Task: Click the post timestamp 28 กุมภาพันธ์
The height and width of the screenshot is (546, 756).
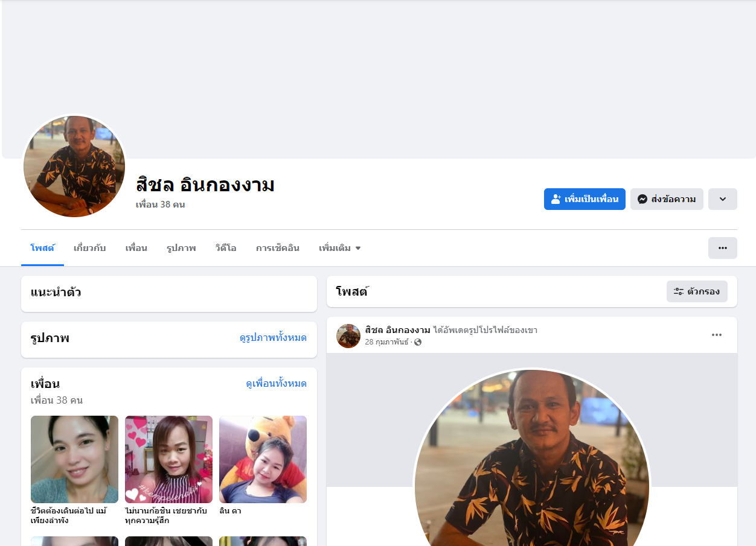Action: [386, 342]
